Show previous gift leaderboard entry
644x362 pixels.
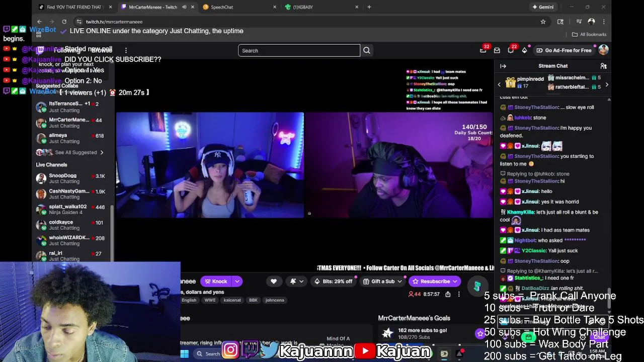[x=499, y=84]
